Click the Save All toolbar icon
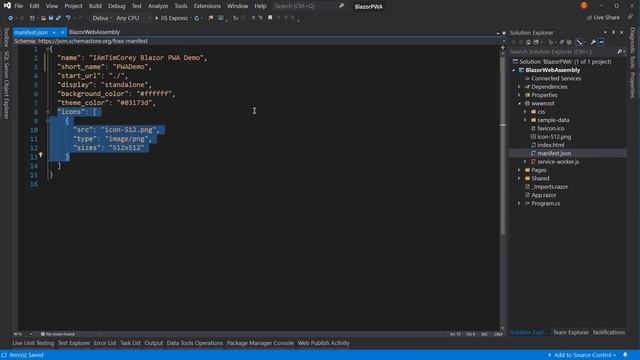640x360 pixels. (x=58, y=18)
